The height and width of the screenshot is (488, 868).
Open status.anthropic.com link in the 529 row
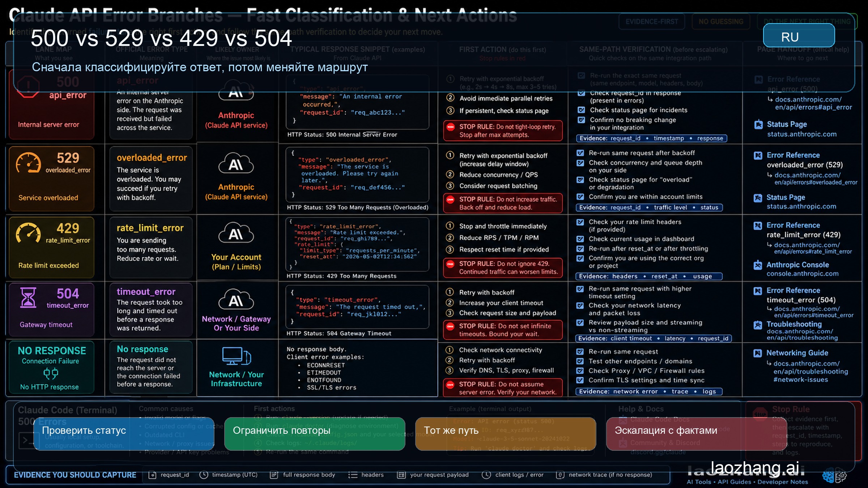point(801,206)
